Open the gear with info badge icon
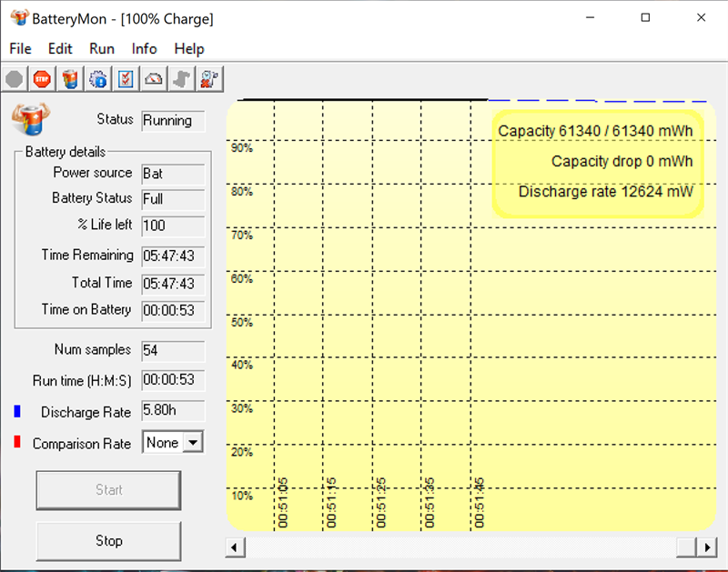Viewport: 728px width, 572px height. click(x=98, y=79)
